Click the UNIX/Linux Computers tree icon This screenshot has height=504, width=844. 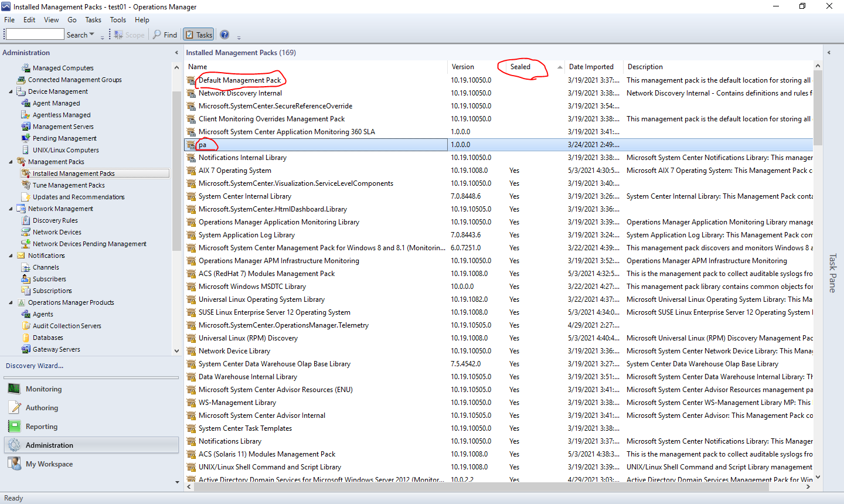point(26,150)
